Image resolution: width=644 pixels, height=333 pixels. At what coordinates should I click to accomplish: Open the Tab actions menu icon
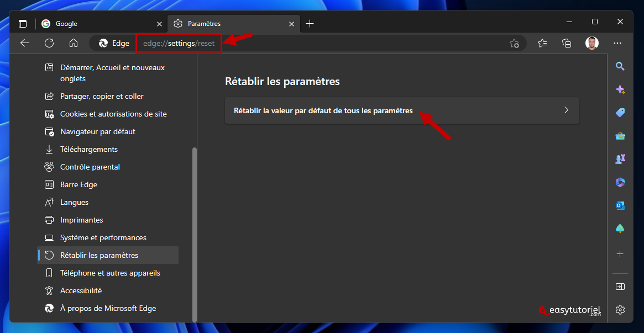[x=23, y=24]
